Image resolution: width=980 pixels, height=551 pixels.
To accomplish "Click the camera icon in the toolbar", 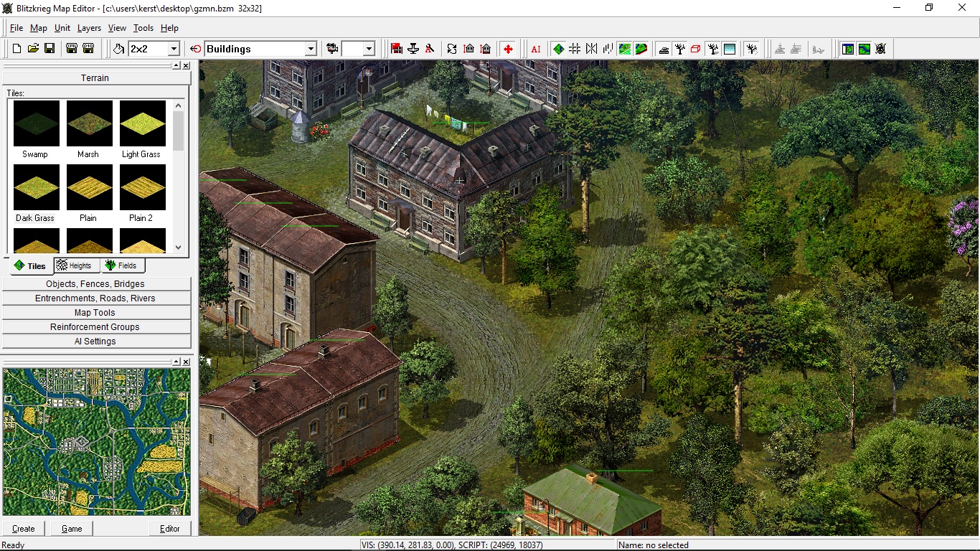I will 332,49.
